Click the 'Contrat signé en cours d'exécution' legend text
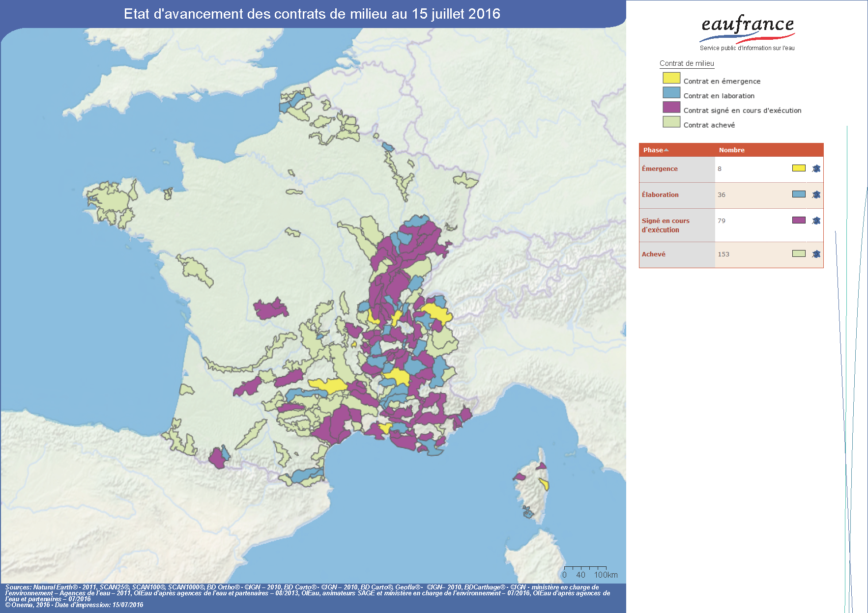868x613 pixels. (742, 111)
